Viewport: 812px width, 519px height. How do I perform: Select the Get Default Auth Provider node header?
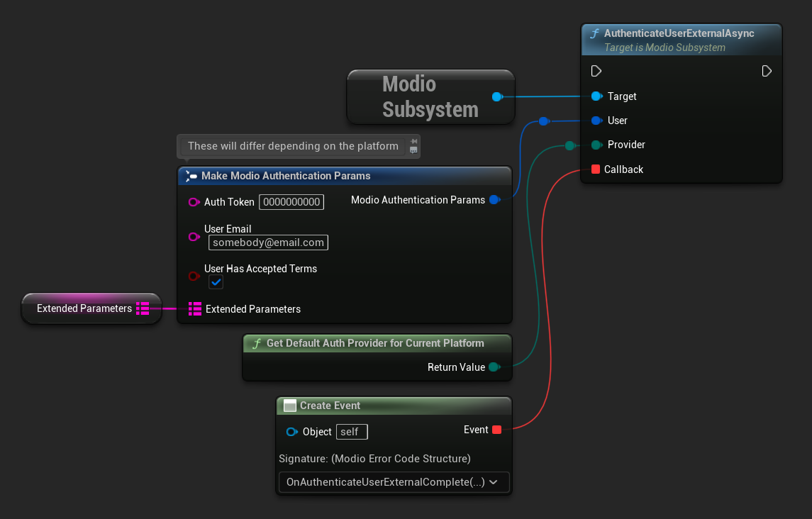[x=377, y=343]
